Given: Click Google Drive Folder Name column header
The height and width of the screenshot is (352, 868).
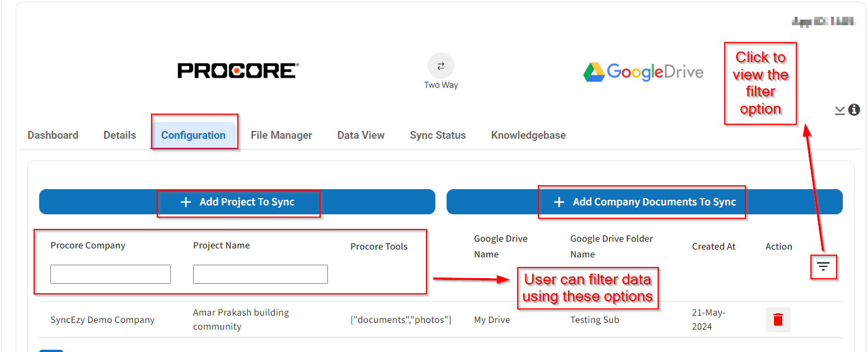Looking at the screenshot, I should (612, 246).
